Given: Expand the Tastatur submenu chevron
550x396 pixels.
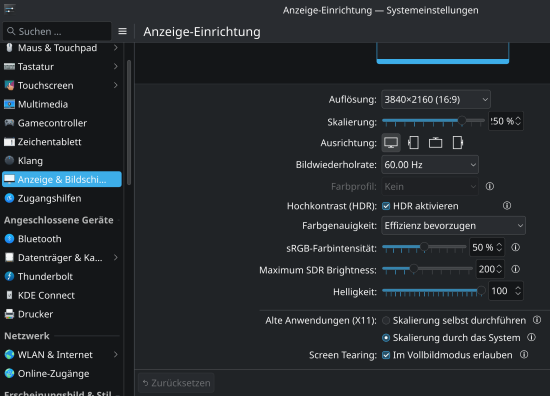Looking at the screenshot, I should 116,66.
